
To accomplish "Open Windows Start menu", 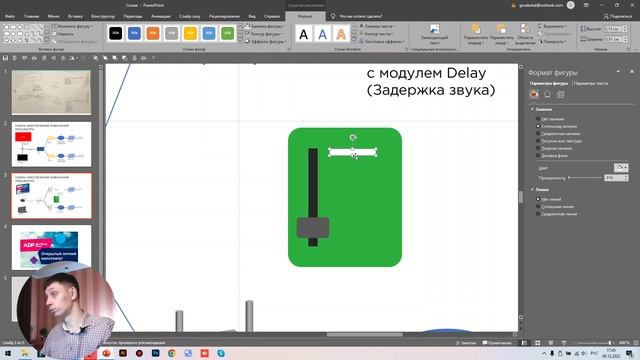I will tap(7, 353).
